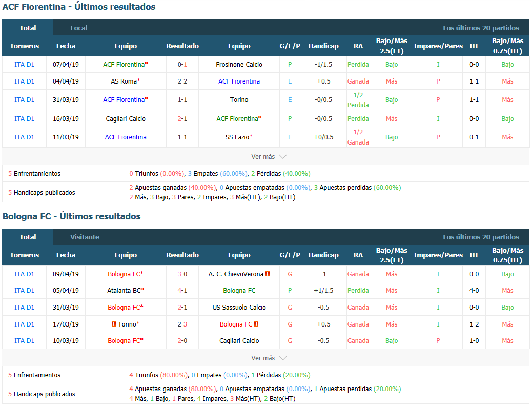Viewport: 532px width, 408px height.
Task: Click the 'Bologna FC - Últimos resultados' heading
Action: point(72,216)
